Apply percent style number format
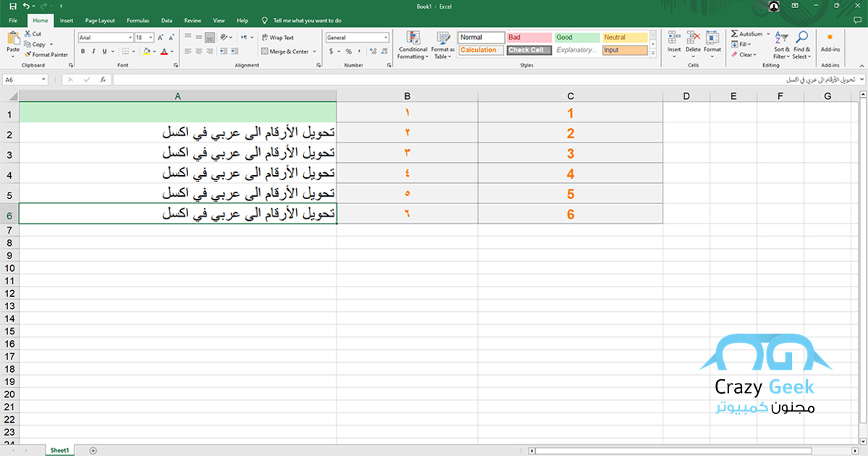Image resolution: width=868 pixels, height=456 pixels. [348, 51]
